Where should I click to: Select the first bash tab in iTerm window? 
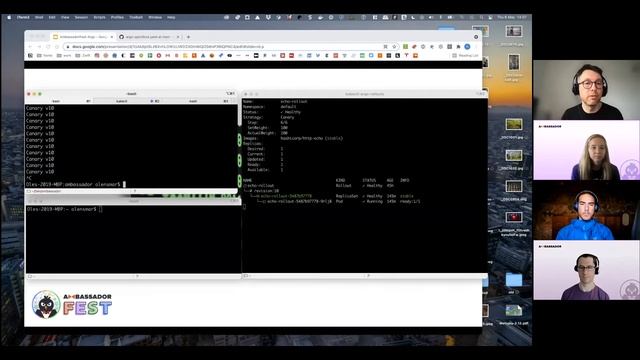[x=59, y=101]
